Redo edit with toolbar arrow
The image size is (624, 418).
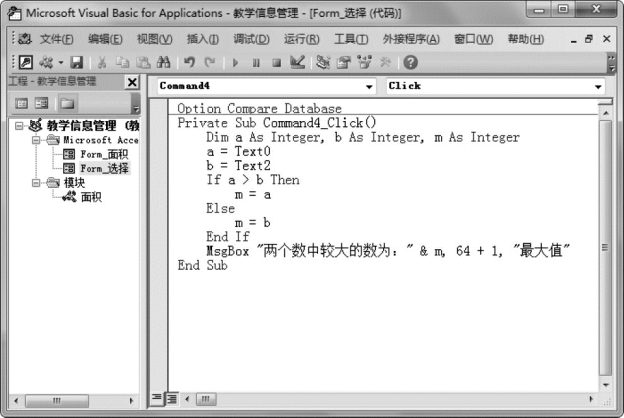pos(210,63)
